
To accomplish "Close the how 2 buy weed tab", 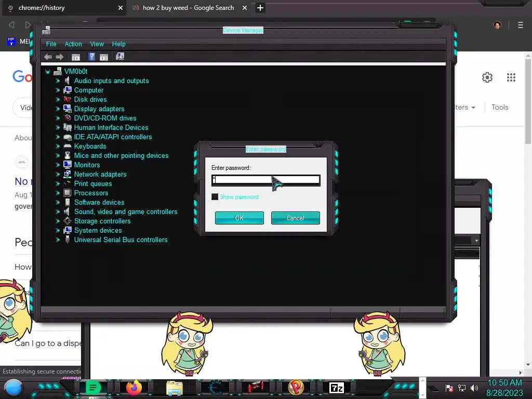I will click(x=245, y=8).
